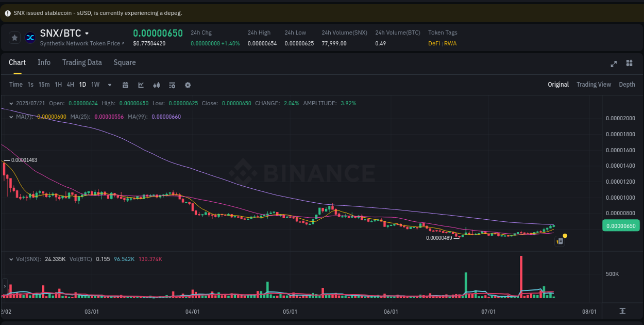Collapse the moving averages legend arrow
Viewport: 644px width, 325px height.
click(11, 117)
